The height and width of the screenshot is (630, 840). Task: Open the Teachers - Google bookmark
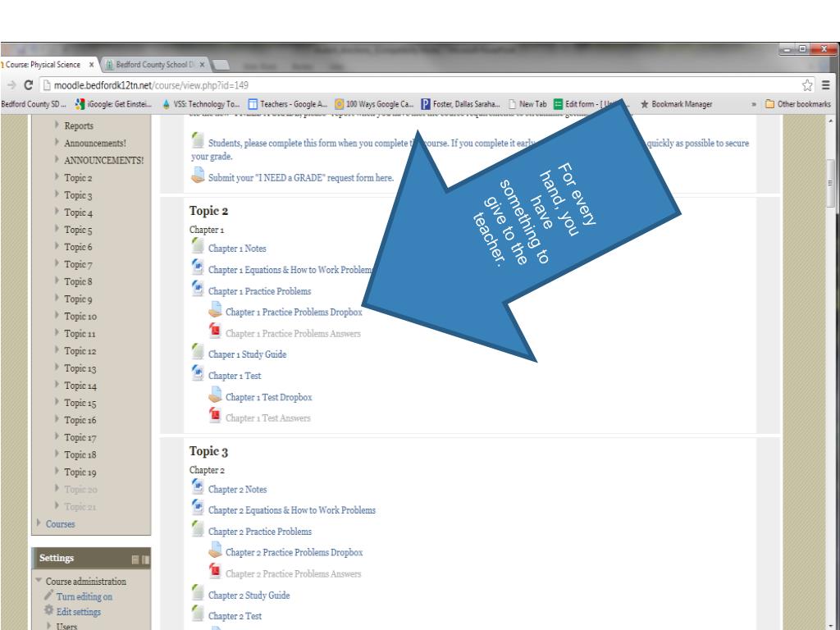287,104
